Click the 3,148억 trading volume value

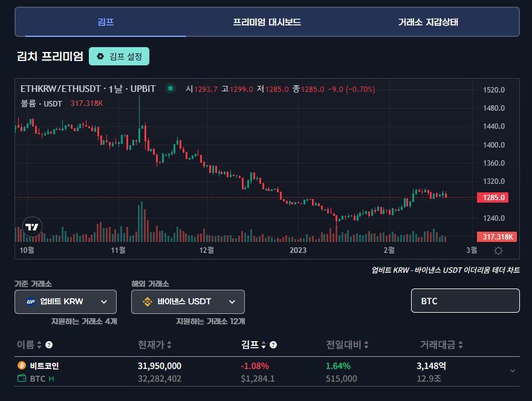[x=431, y=366]
